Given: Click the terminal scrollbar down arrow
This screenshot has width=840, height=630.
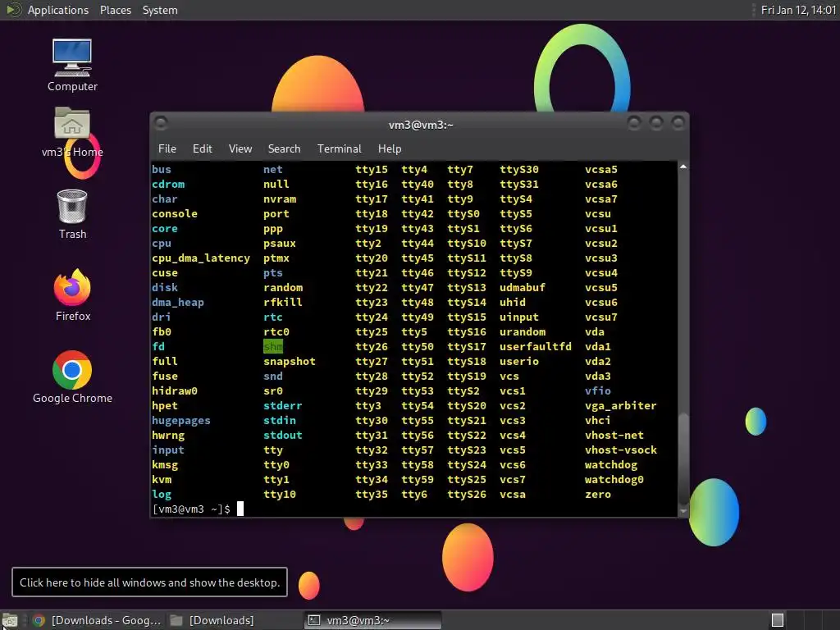Looking at the screenshot, I should pos(683,512).
